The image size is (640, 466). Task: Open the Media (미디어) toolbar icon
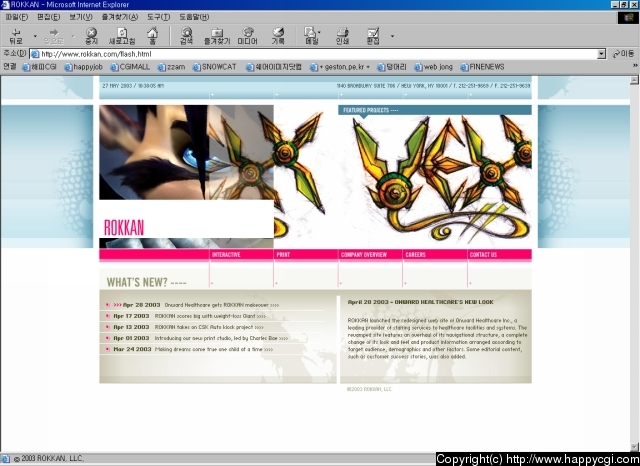click(248, 36)
